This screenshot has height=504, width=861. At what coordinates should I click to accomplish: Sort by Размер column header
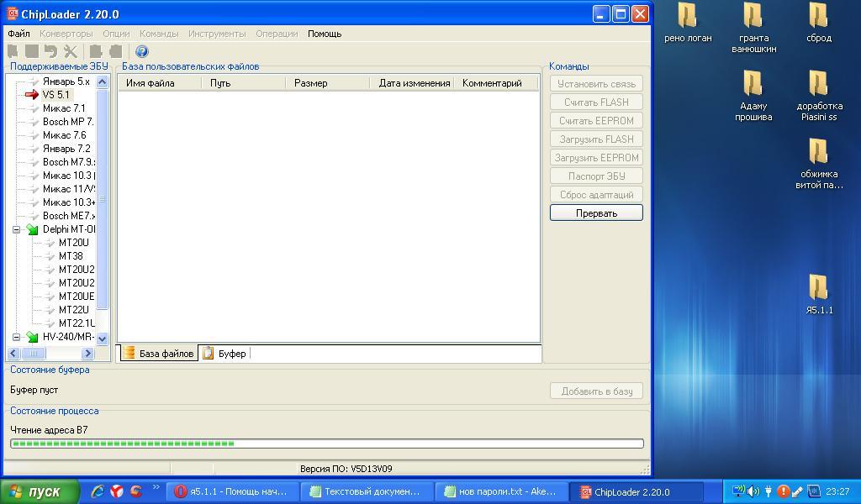pos(327,83)
